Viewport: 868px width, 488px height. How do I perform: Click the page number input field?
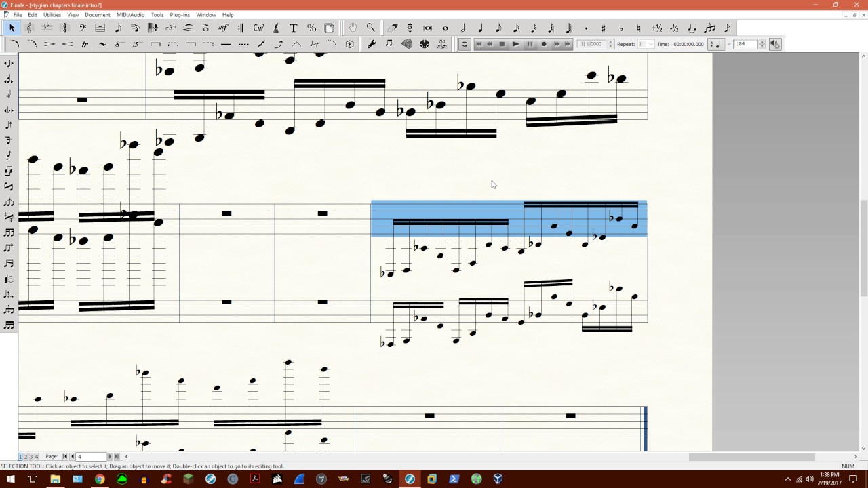point(92,457)
